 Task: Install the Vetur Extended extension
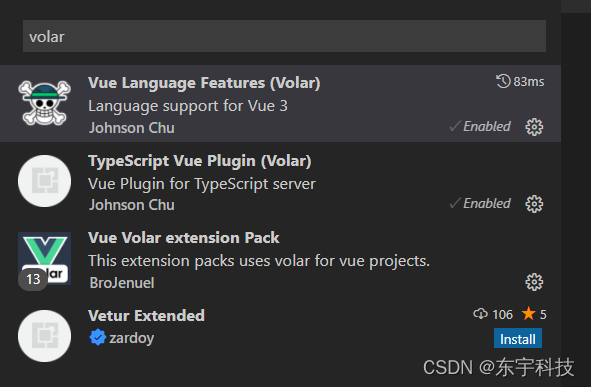pos(518,339)
